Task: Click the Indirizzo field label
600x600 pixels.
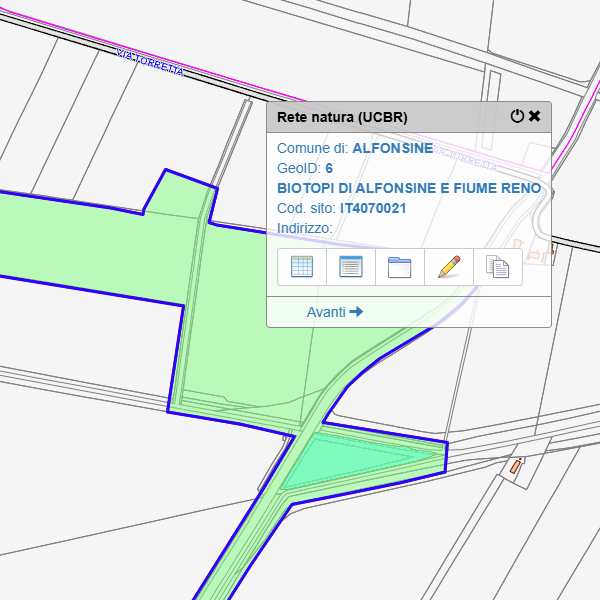Action: click(x=303, y=228)
